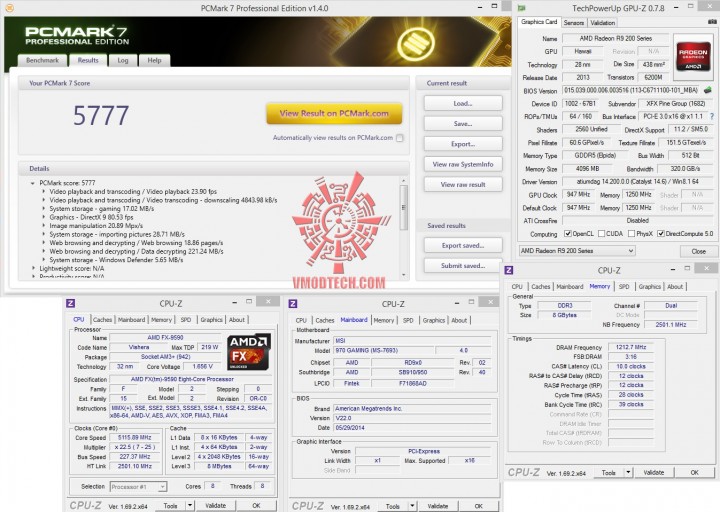The height and width of the screenshot is (512, 720).
Task: Click OK in CPU-Z Mainboard window
Action: tap(478, 506)
